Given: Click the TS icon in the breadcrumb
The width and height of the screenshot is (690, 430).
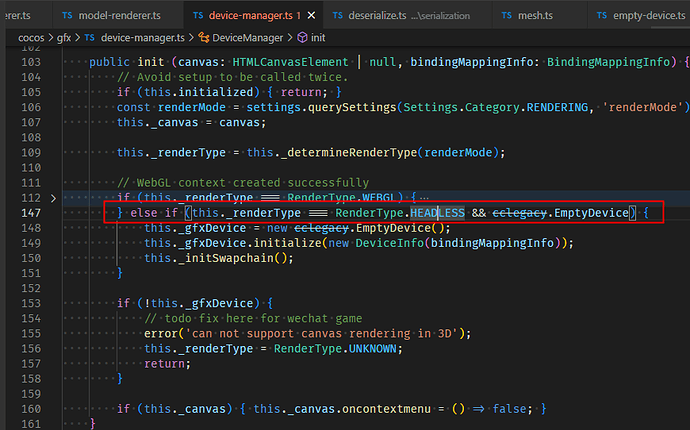Looking at the screenshot, I should coord(89,38).
